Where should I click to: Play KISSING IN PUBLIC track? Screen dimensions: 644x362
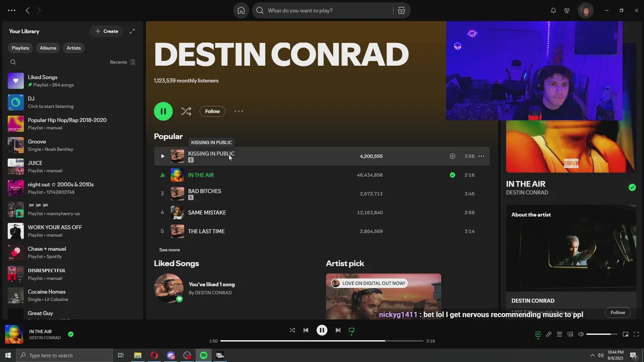[x=162, y=156]
